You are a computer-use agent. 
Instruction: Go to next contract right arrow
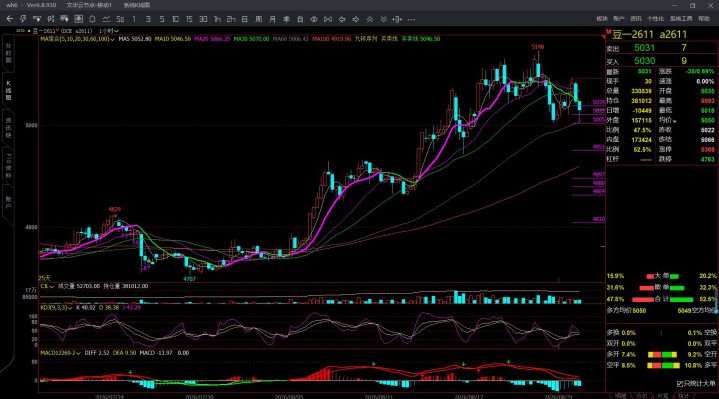[356, 19]
